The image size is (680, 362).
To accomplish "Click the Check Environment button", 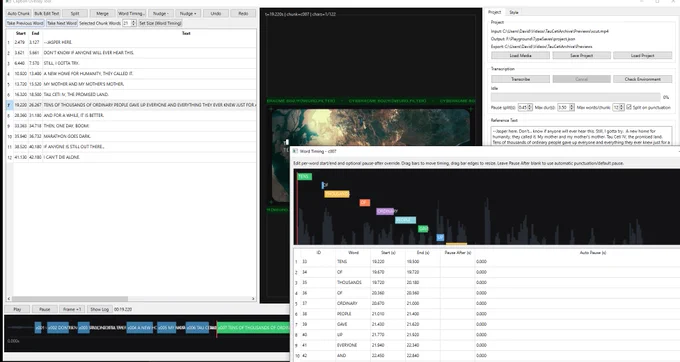I will pos(642,79).
